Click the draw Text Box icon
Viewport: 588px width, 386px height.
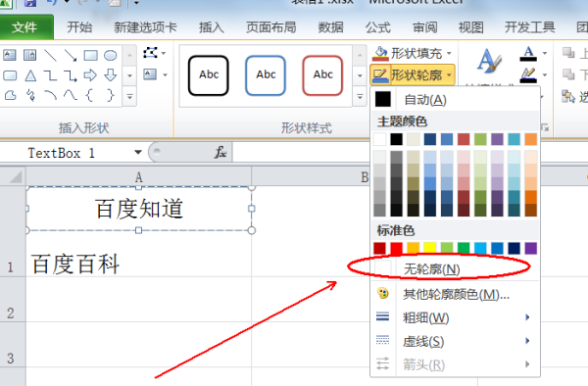click(x=150, y=74)
